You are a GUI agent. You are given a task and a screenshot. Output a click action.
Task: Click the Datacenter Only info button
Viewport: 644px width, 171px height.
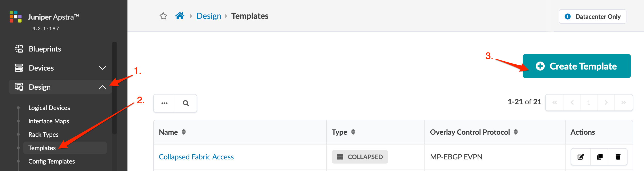click(x=592, y=17)
